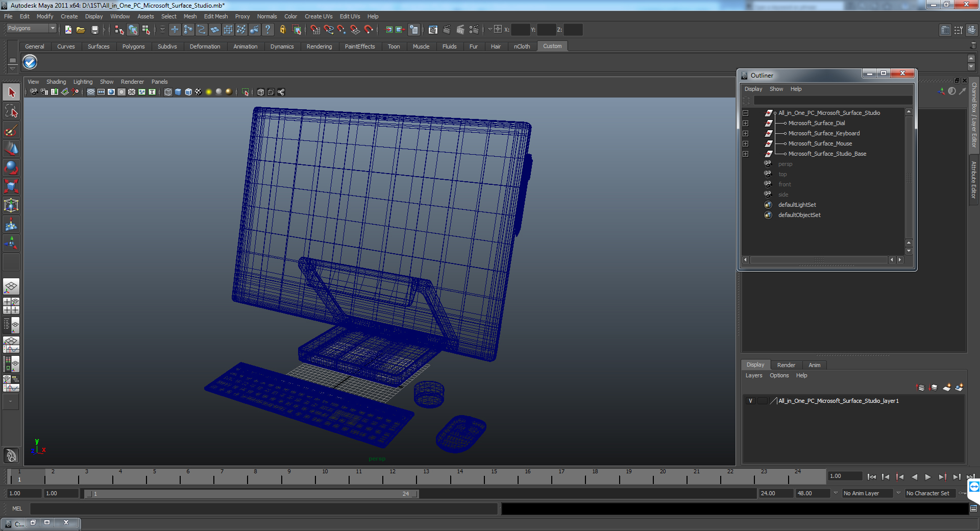Open viewport Shading menu
Screen dimensions: 980x531
[x=56, y=82]
